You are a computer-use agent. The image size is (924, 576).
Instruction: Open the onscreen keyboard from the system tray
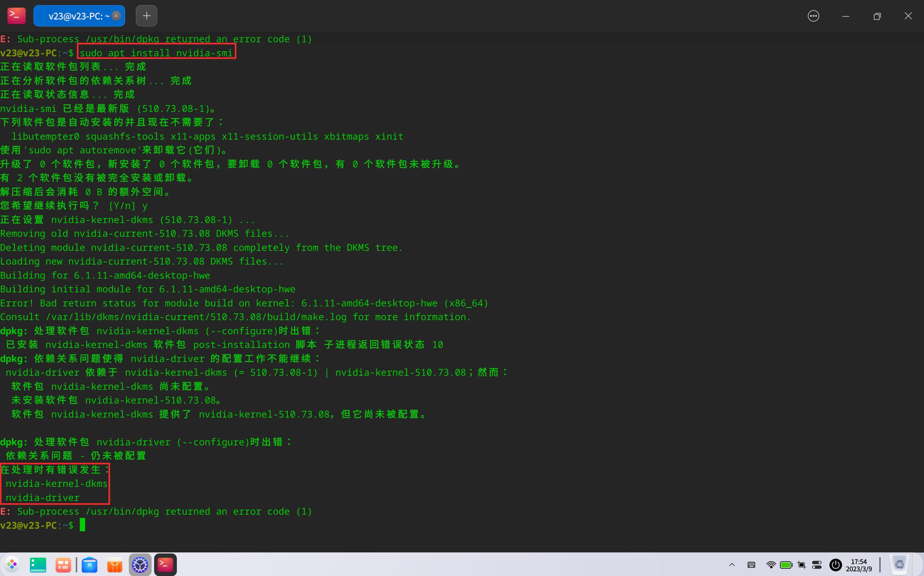click(751, 565)
